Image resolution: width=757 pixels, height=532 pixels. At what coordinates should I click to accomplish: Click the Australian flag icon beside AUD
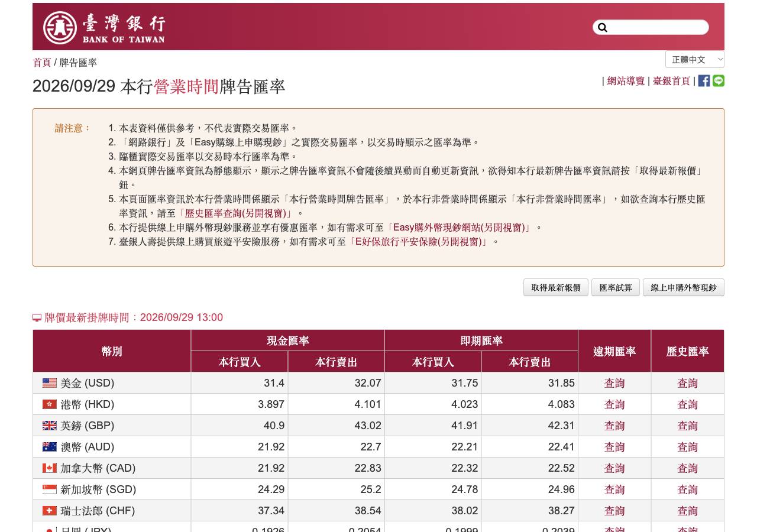pyautogui.click(x=50, y=447)
